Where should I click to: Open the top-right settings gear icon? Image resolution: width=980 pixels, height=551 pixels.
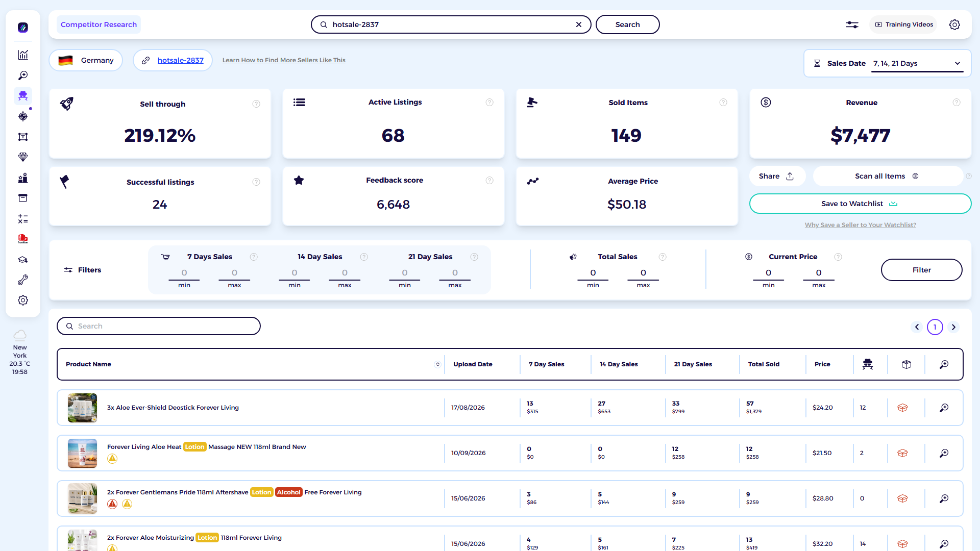point(954,24)
